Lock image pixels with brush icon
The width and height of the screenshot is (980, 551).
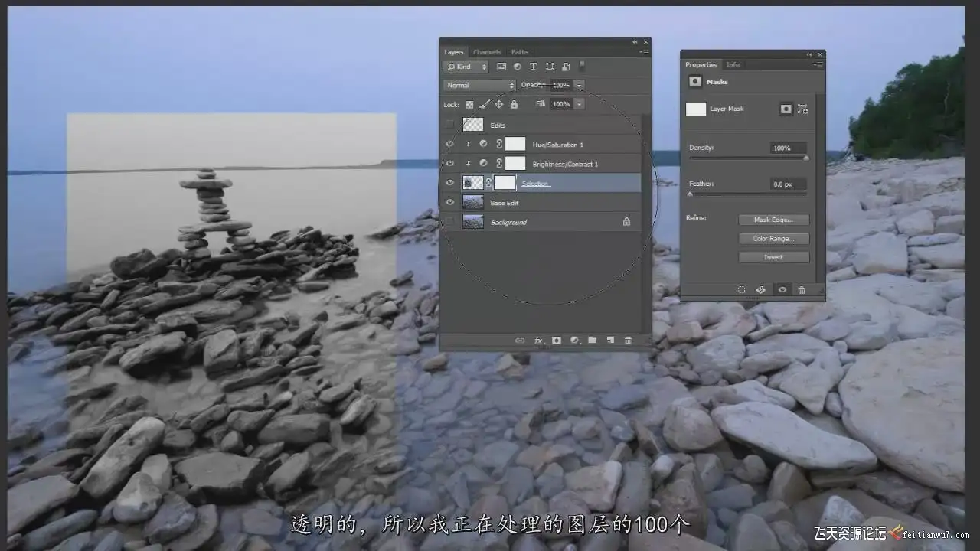point(485,104)
